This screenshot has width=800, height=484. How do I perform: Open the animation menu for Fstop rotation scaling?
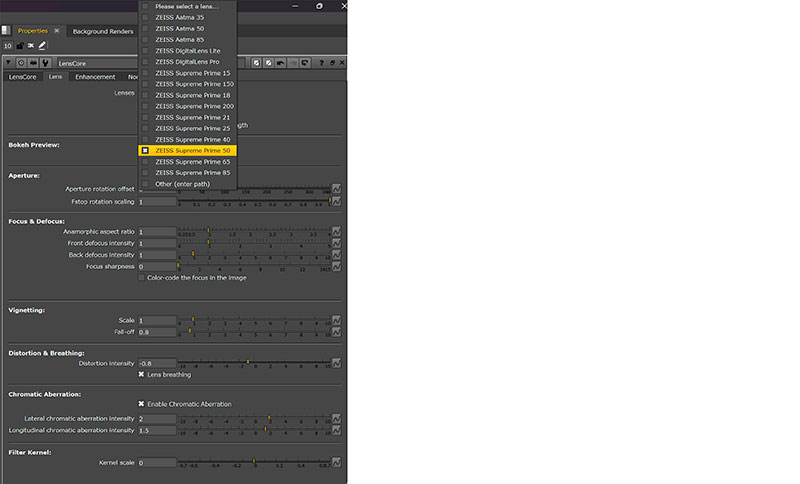(x=336, y=201)
